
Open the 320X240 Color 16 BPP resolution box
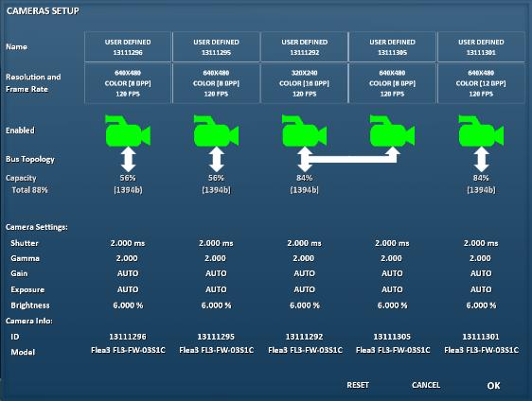pos(305,83)
